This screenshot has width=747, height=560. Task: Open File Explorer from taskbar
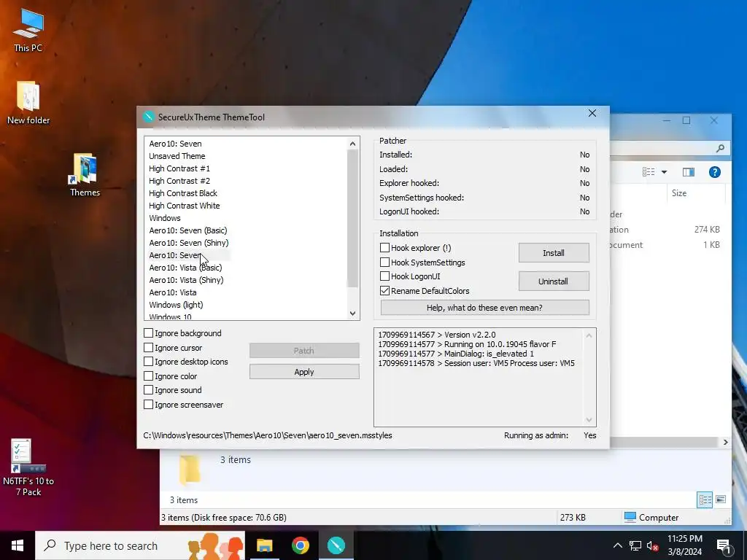pos(264,545)
